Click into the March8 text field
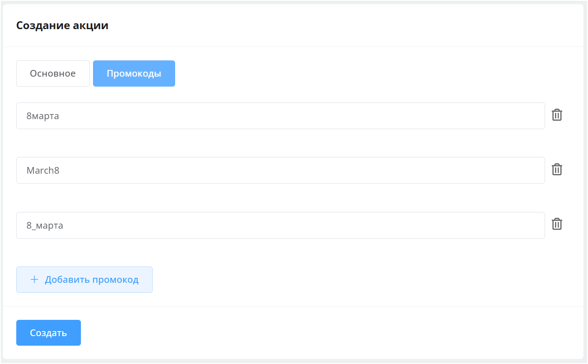Image resolution: width=588 pixels, height=364 pixels. [x=280, y=170]
